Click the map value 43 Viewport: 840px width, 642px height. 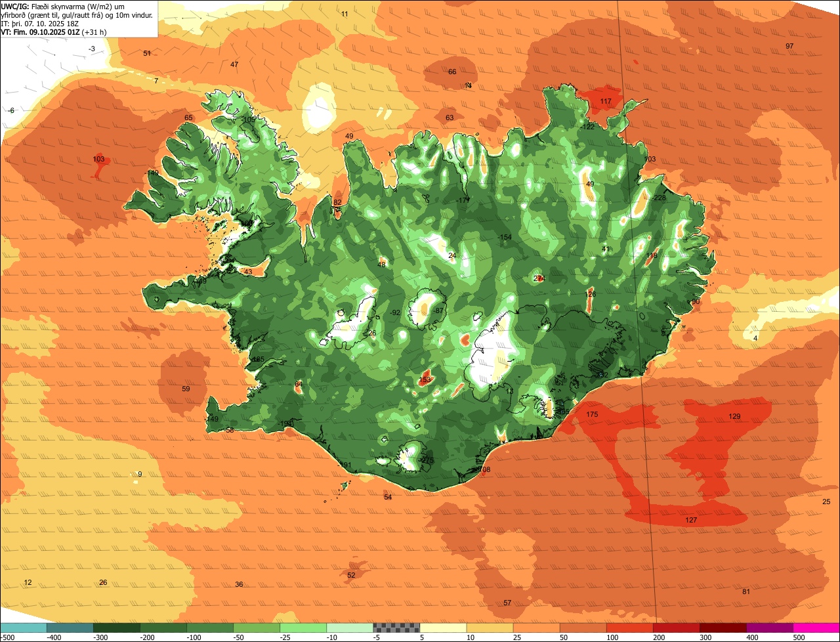click(248, 272)
